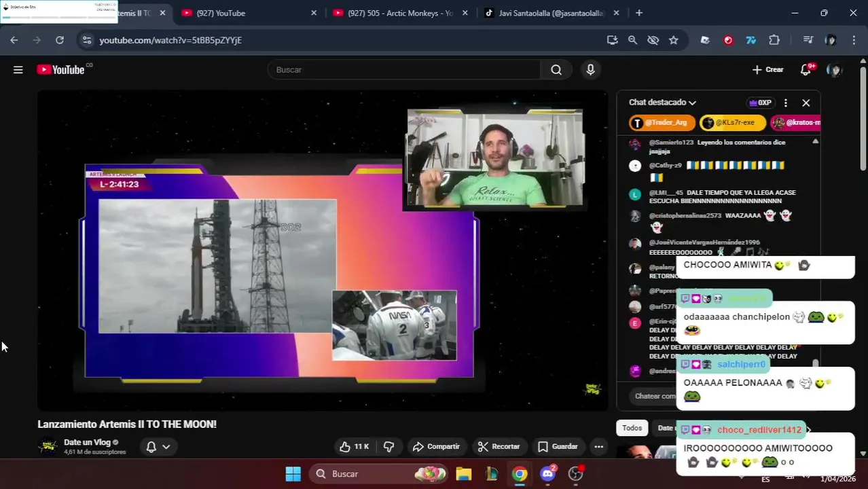Expand the Chat destacado dropdown
Viewport: 868px width, 489px height.
click(x=662, y=103)
